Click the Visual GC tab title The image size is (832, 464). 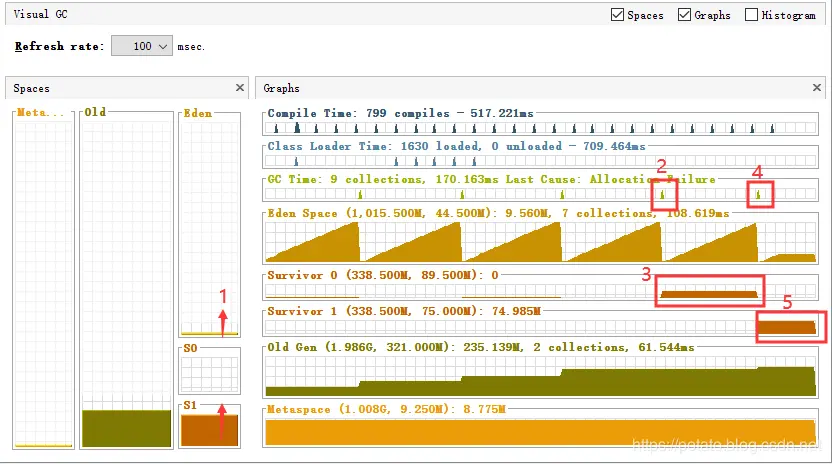coord(40,14)
